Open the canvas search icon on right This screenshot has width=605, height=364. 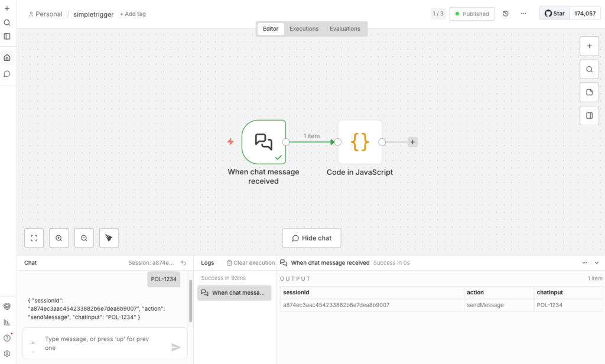click(x=589, y=69)
